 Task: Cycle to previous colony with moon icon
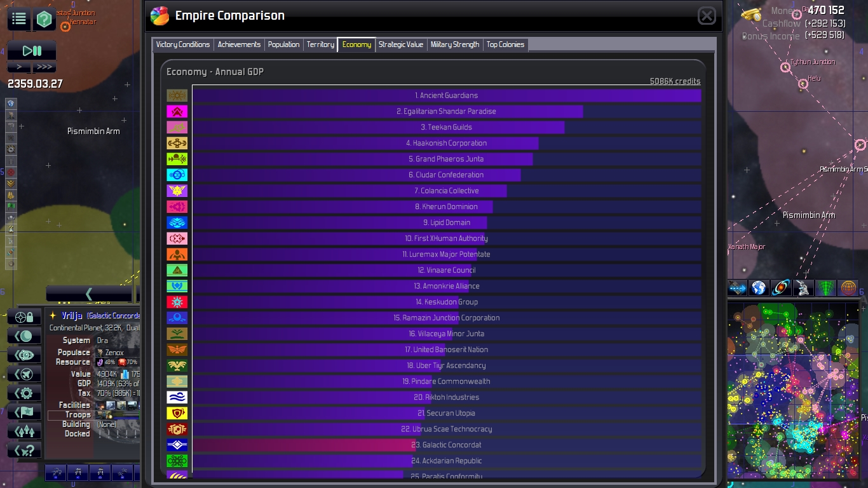[x=24, y=336]
